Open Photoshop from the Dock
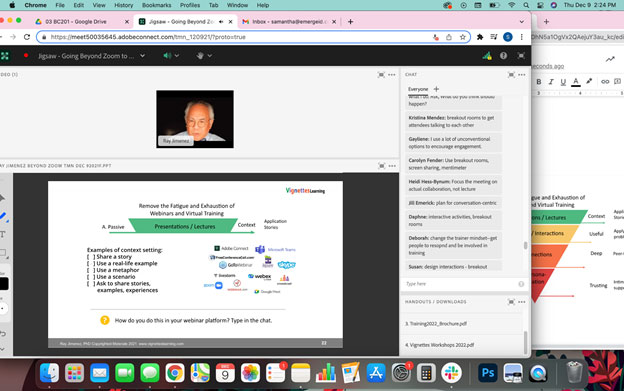The image size is (624, 391). [488, 373]
